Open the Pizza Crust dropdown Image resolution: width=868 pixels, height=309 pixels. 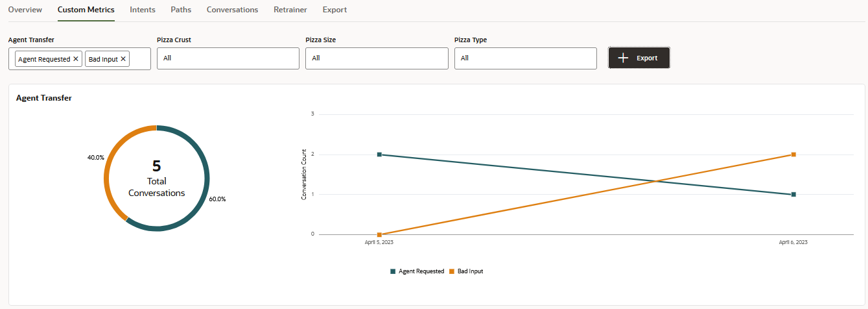point(228,58)
